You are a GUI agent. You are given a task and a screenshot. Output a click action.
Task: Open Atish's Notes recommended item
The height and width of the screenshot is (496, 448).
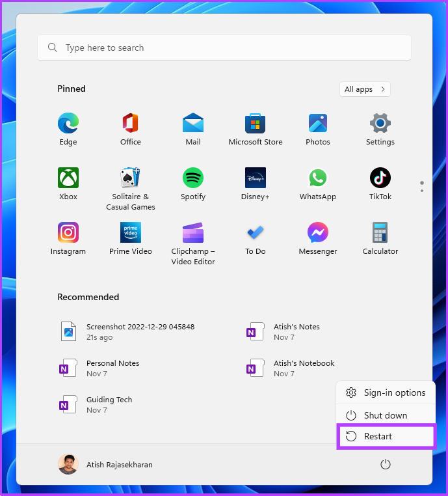(283, 332)
